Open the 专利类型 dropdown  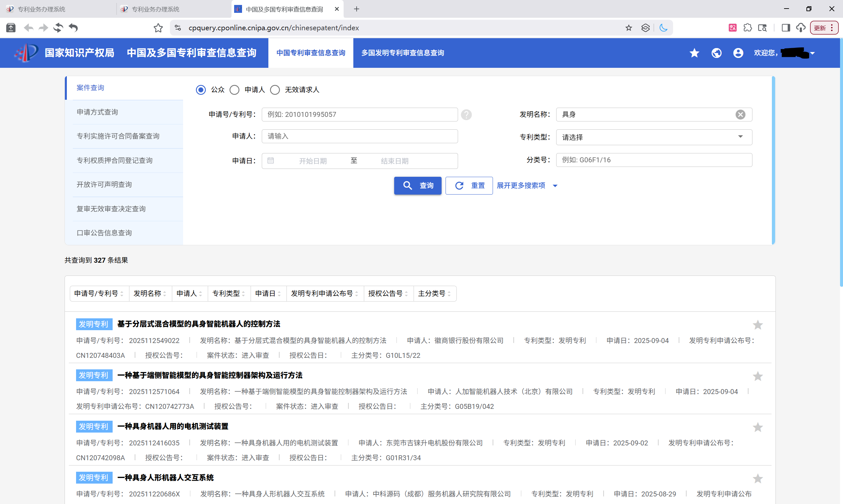point(740,137)
